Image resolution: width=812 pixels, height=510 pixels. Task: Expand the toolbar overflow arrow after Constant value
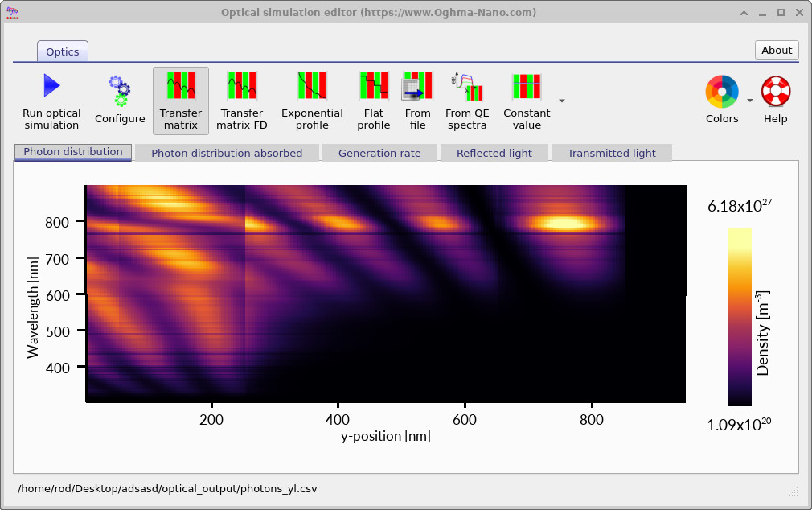tap(562, 101)
